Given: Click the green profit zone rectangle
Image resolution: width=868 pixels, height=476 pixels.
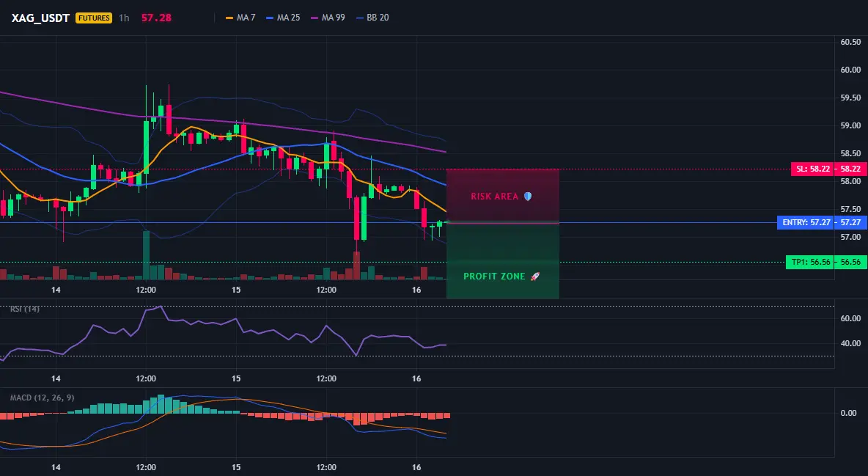Looking at the screenshot, I should pos(503,261).
